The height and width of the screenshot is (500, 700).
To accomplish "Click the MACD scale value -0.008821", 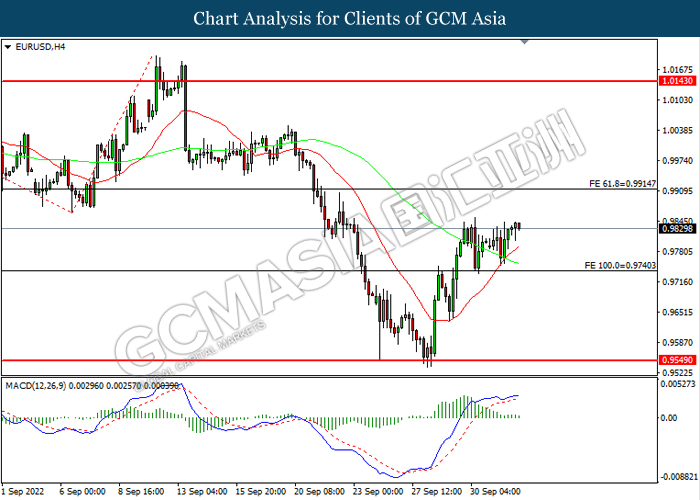I will coord(679,477).
